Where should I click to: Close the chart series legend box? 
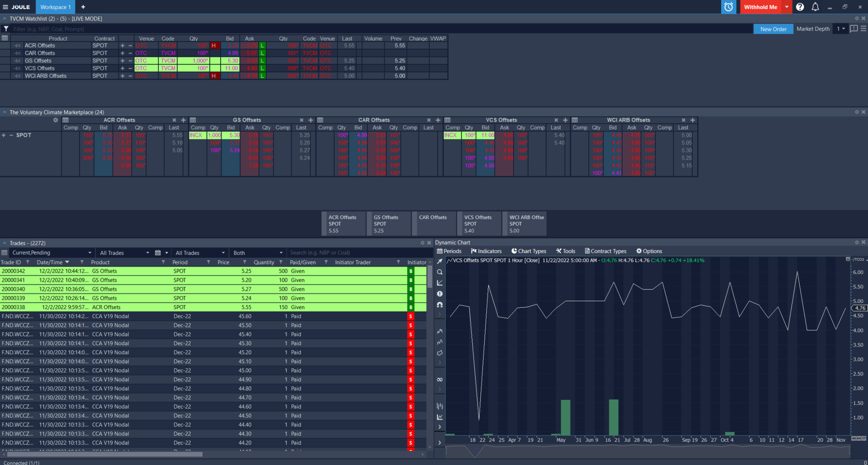(x=848, y=259)
